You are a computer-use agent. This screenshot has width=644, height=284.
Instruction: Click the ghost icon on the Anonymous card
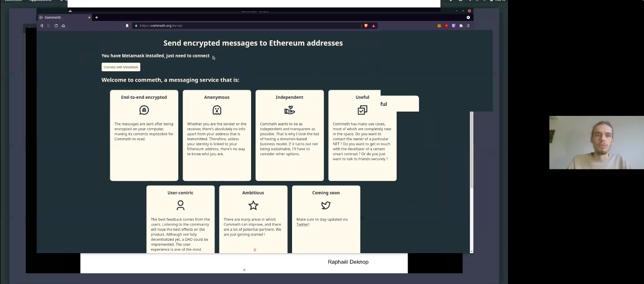coord(217,110)
